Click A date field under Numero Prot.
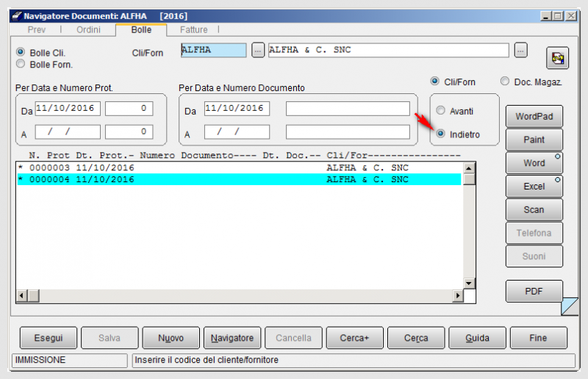The width and height of the screenshot is (588, 379). point(68,132)
